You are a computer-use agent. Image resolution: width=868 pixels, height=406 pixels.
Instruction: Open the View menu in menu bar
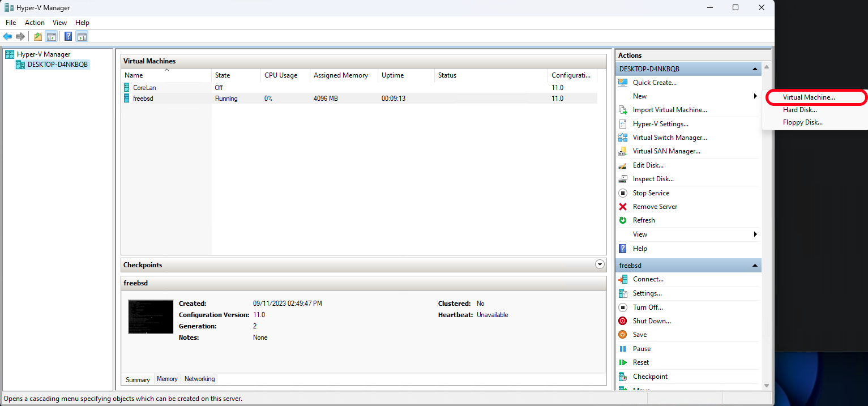[x=59, y=23]
